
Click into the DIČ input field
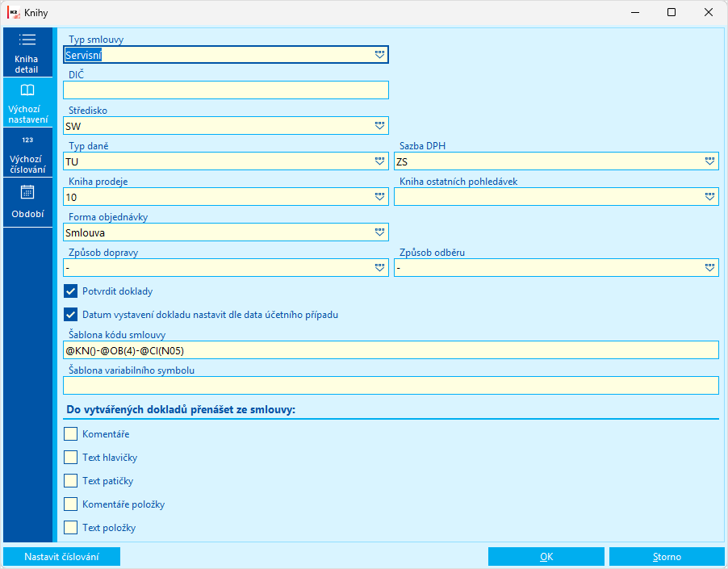pyautogui.click(x=226, y=90)
